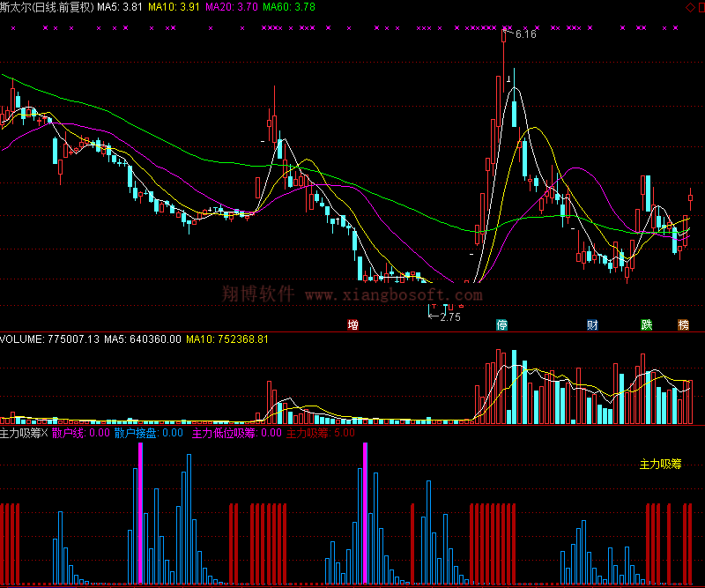Click the red diamond icon at top right
Viewport: 705px width, 588px height.
pos(690,7)
